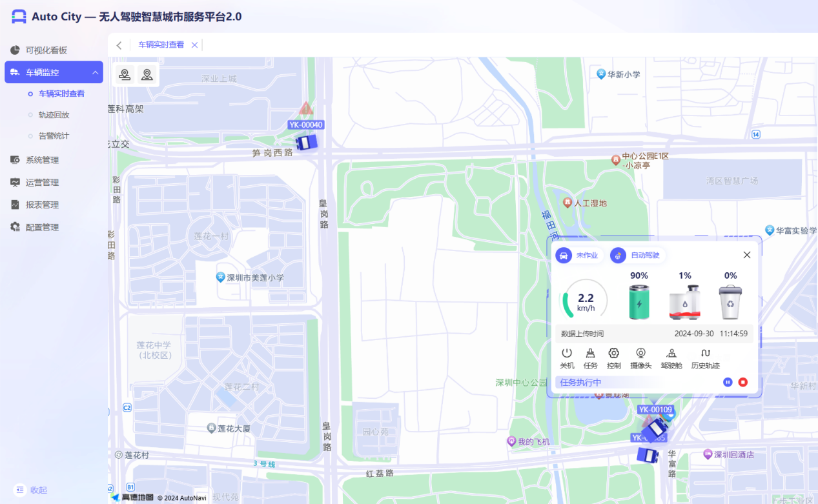
Task: Click the second map pin tool icon
Action: pyautogui.click(x=147, y=75)
